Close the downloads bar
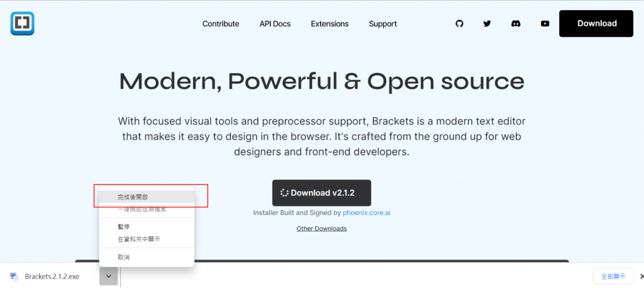The image size is (644, 288). (641, 277)
